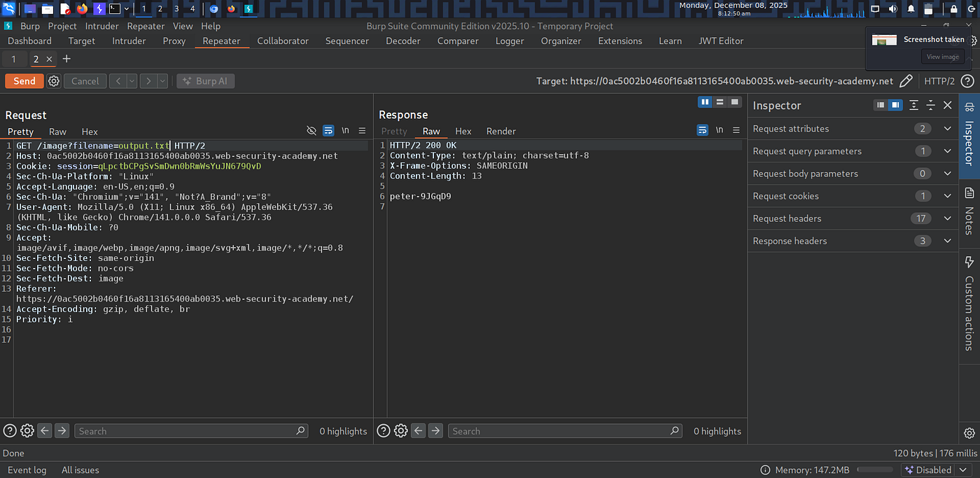Open response search settings gear

[401, 431]
